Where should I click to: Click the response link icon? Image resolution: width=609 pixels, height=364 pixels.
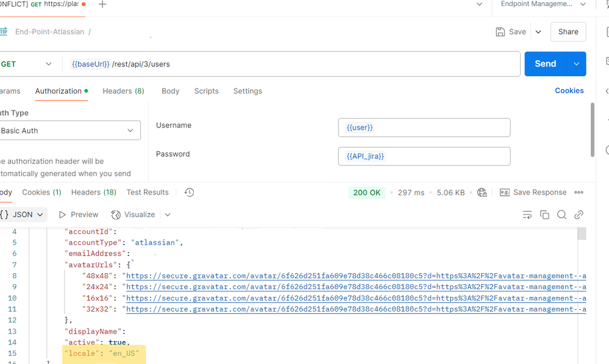579,215
